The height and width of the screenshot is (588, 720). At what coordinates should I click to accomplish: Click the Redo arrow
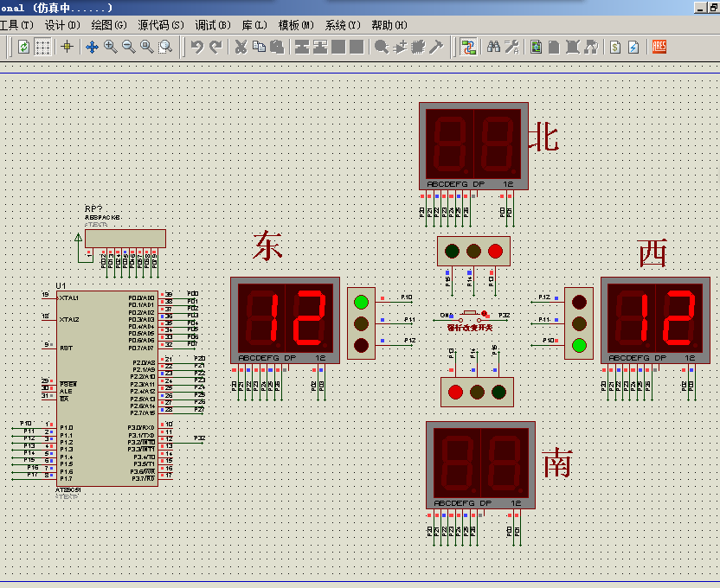[215, 47]
